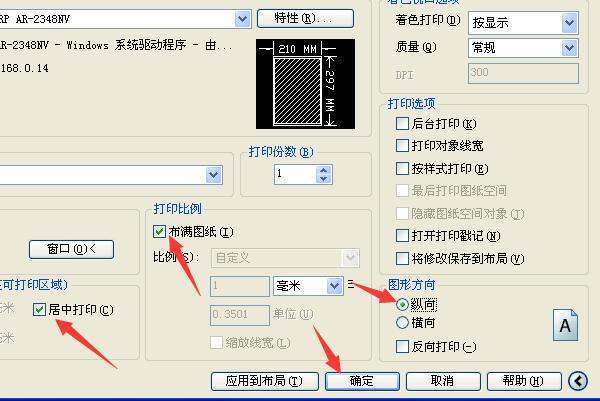Expand the 着色打印 shaded plot dropdown
This screenshot has height=401, width=600.
coord(569,22)
